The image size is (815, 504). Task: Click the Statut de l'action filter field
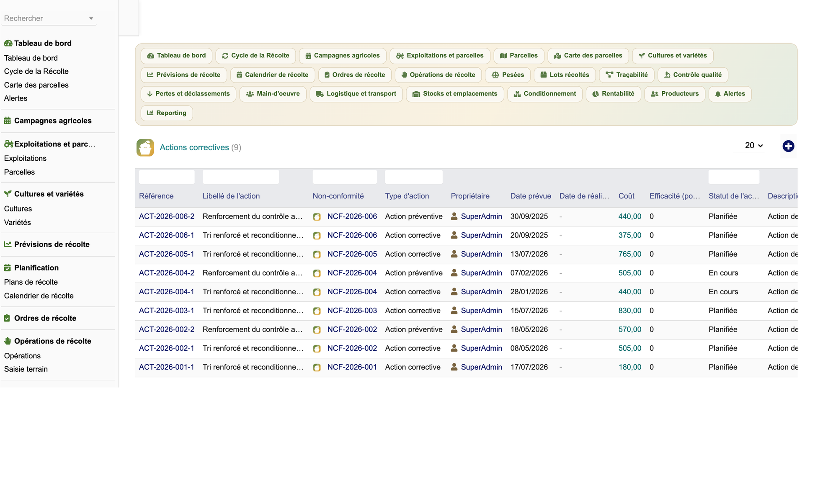(x=734, y=177)
